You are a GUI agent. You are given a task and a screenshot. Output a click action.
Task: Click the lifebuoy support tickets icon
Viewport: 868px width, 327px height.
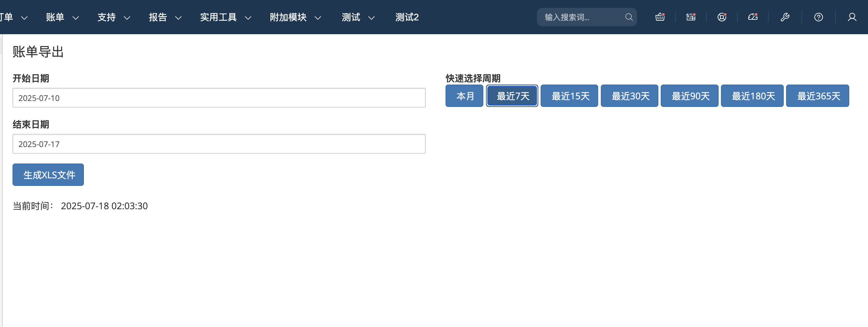[722, 17]
